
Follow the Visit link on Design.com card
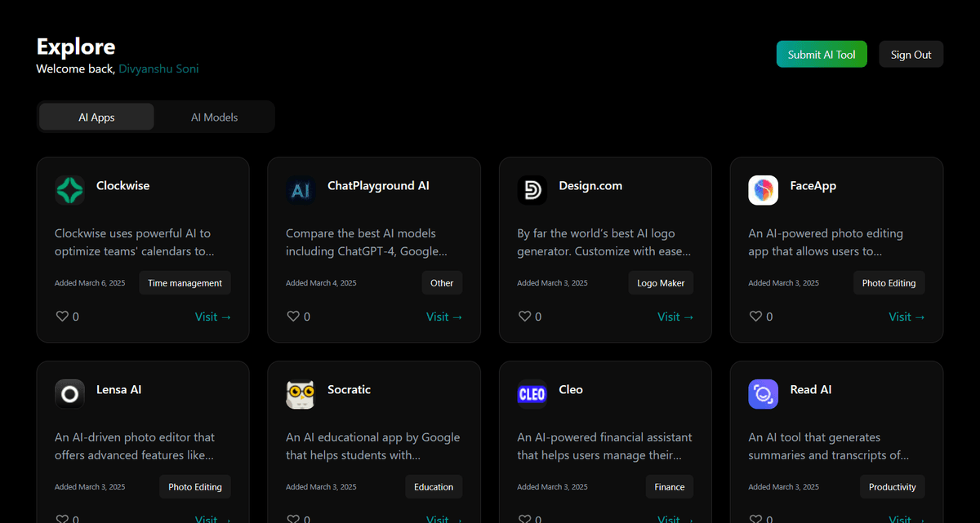pos(675,317)
